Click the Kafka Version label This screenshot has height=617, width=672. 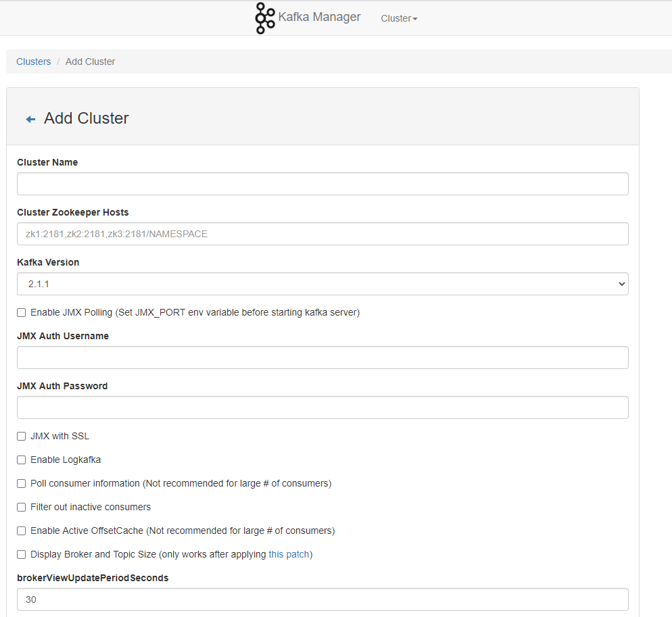click(48, 262)
